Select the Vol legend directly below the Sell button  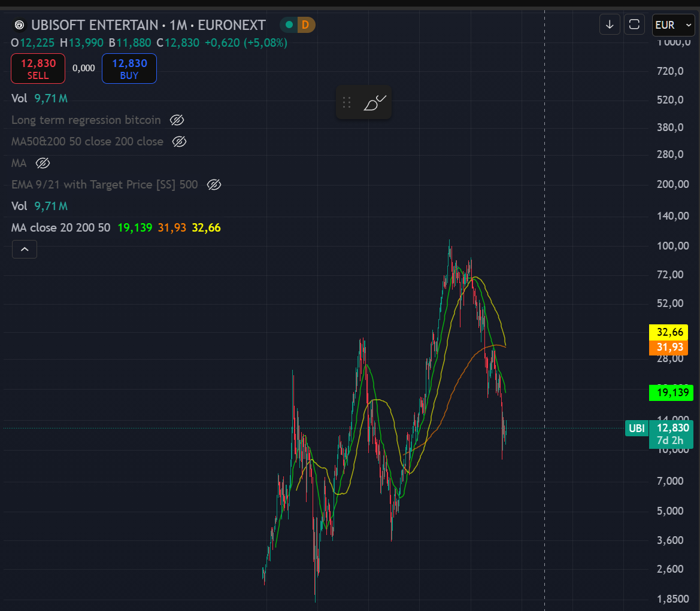19,98
